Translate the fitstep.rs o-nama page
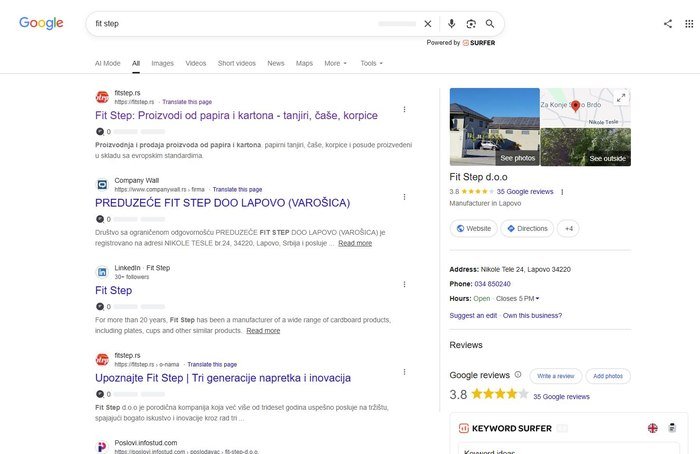Screen dimensions: 700x454 pyautogui.click(x=212, y=364)
